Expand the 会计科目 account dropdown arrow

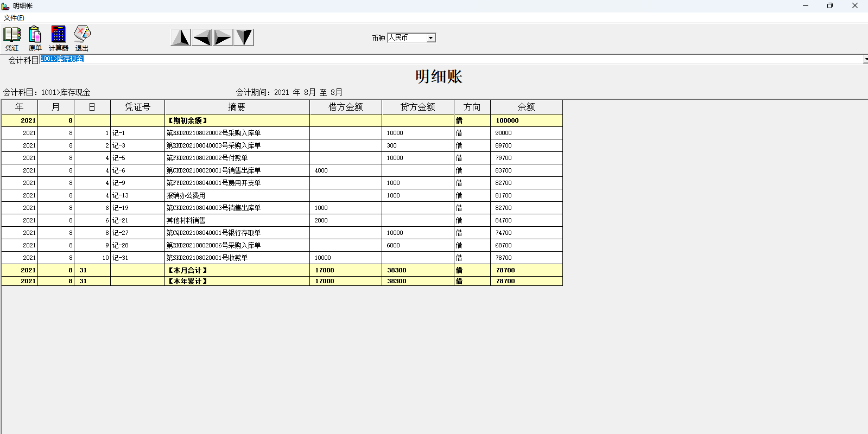pyautogui.click(x=865, y=59)
